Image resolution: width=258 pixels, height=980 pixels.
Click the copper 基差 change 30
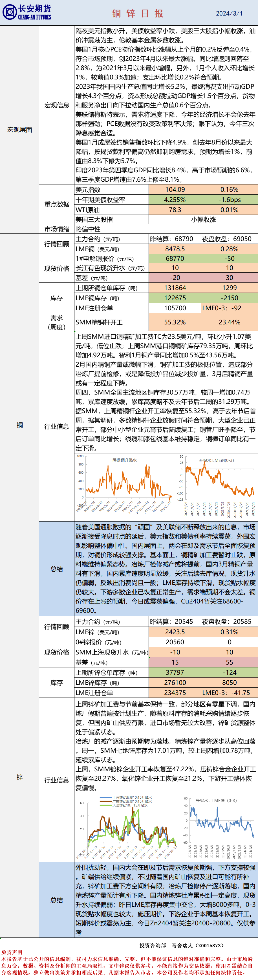[230, 278]
